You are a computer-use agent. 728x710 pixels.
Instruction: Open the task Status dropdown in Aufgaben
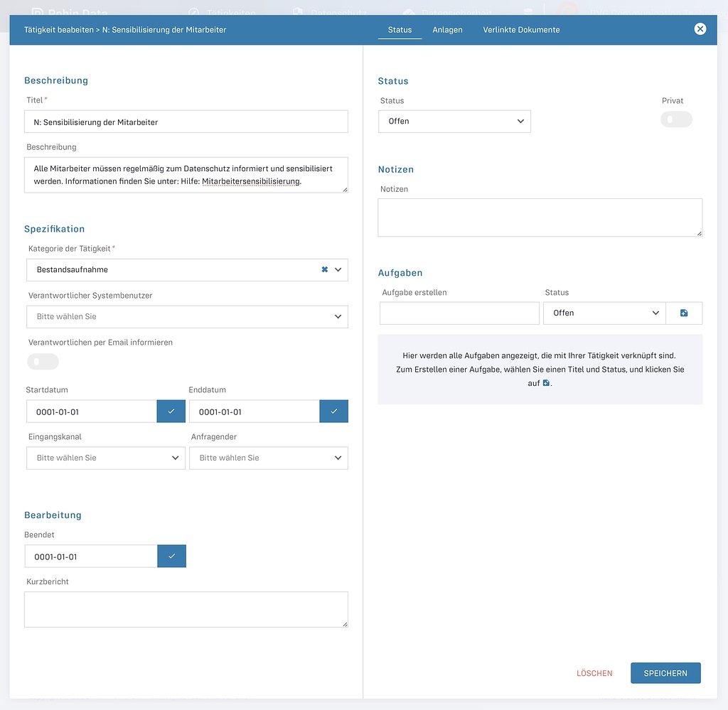[x=604, y=313]
